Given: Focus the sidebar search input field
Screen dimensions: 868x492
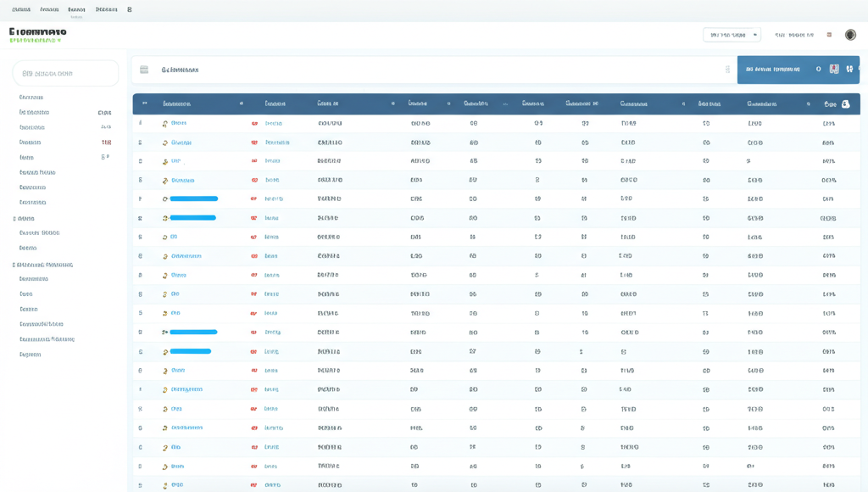Looking at the screenshot, I should pyautogui.click(x=65, y=73).
